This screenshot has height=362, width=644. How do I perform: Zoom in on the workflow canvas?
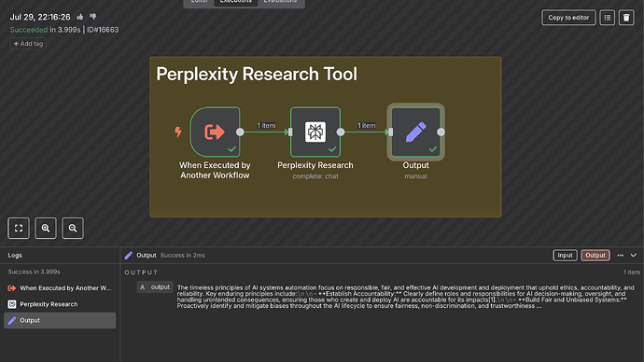pos(46,229)
